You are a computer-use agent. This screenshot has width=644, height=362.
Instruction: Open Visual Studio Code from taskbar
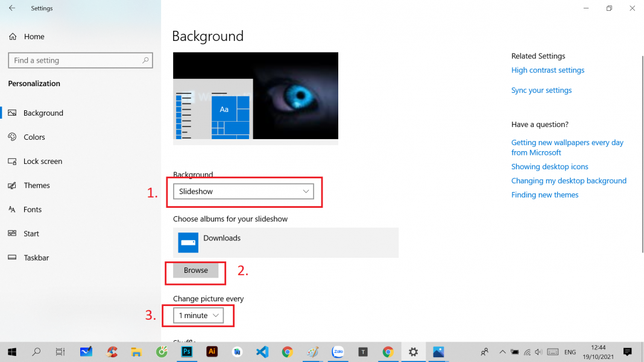(x=262, y=352)
